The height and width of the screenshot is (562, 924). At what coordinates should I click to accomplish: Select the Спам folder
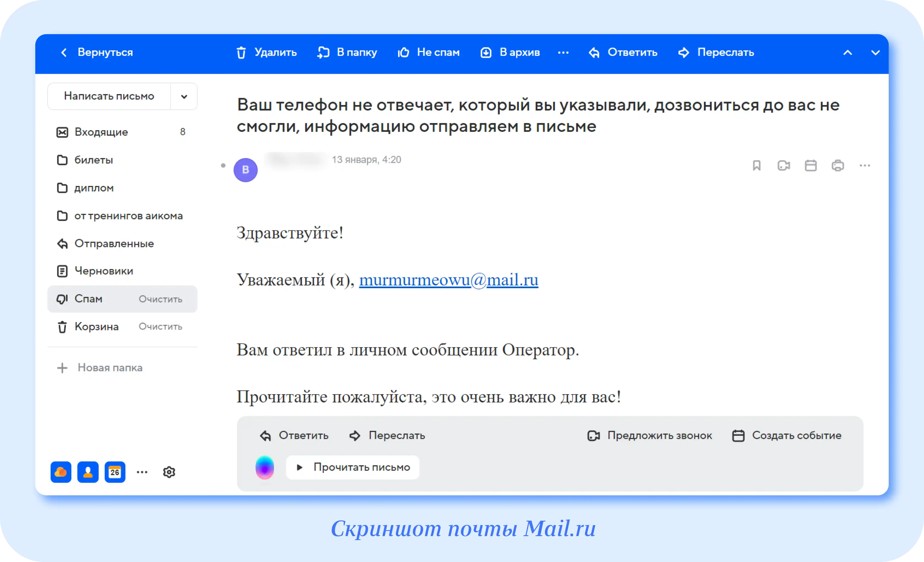(x=122, y=299)
